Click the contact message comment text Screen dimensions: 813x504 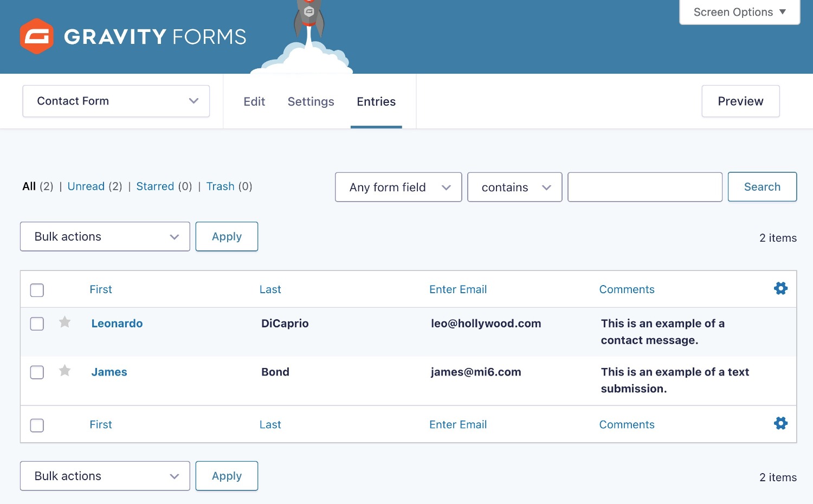click(x=662, y=332)
